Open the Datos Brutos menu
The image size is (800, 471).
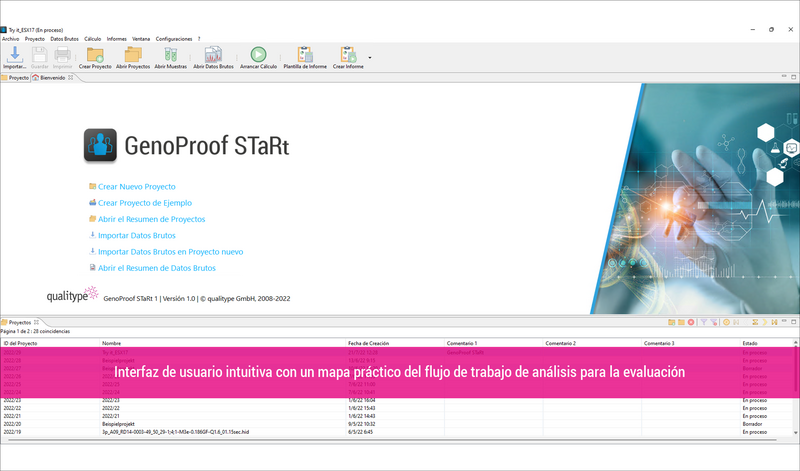click(x=64, y=39)
